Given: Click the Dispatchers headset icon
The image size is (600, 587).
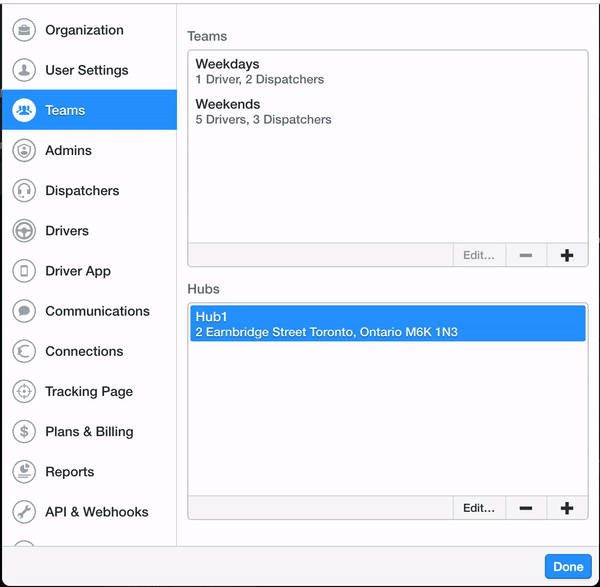Looking at the screenshot, I should 24,191.
